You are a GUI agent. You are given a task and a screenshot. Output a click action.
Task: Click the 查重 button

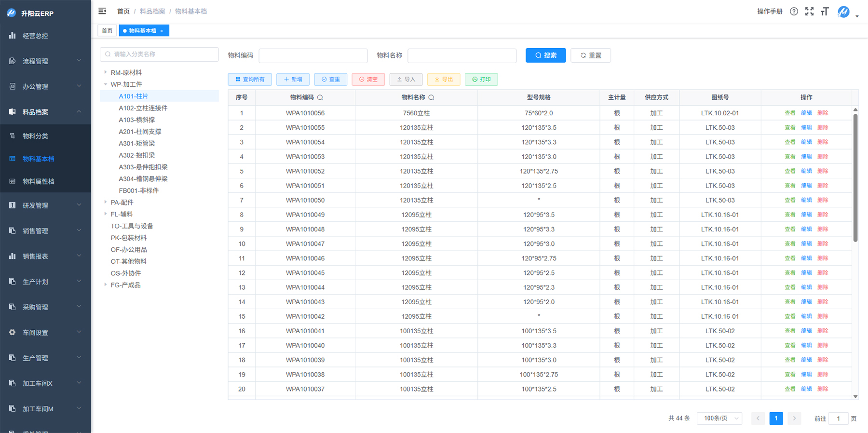[331, 80]
